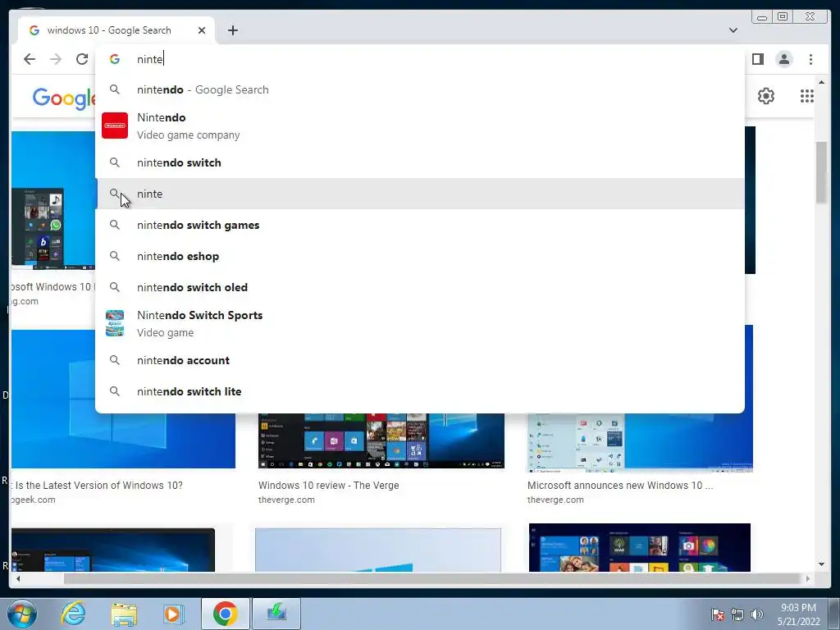840x630 pixels.
Task: Open Windows Explorer from the taskbar
Action: 124,614
